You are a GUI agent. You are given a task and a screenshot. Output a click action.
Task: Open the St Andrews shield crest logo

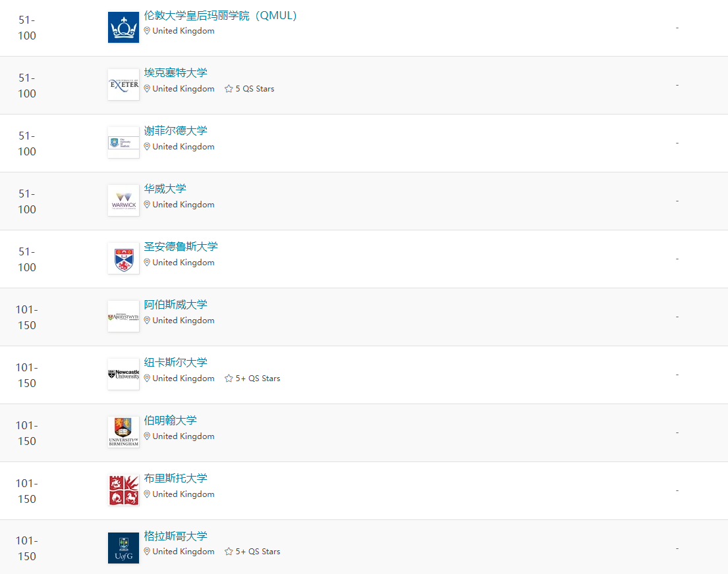(x=123, y=259)
